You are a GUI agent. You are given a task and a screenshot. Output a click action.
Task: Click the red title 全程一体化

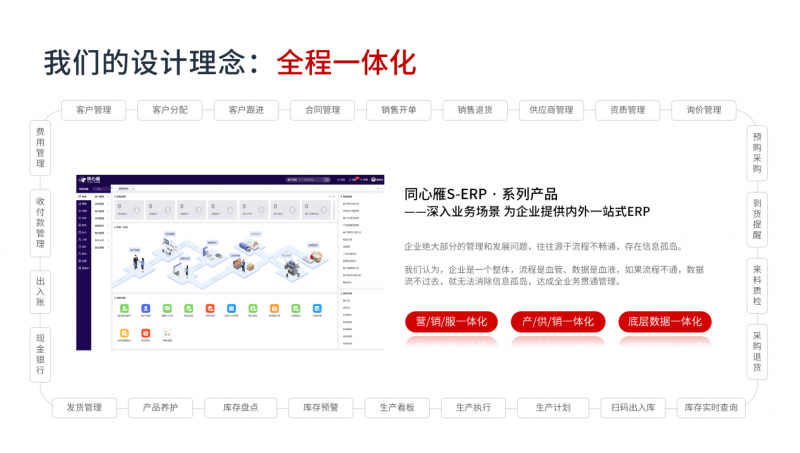tap(346, 63)
